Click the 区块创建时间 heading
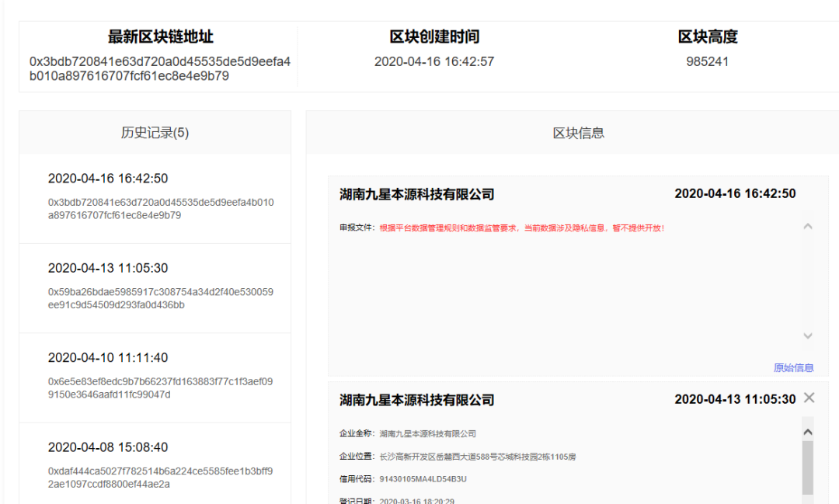Screen dimensions: 839x504 [x=434, y=36]
